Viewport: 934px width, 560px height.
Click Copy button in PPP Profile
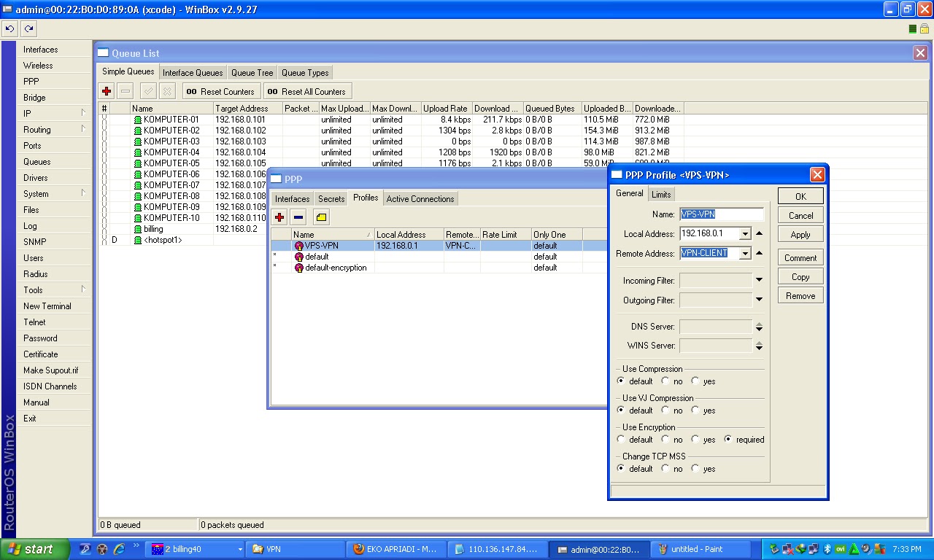(x=800, y=277)
